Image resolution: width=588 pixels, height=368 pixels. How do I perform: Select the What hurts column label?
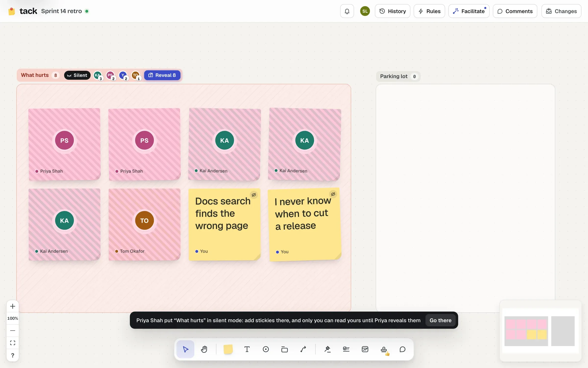click(35, 75)
